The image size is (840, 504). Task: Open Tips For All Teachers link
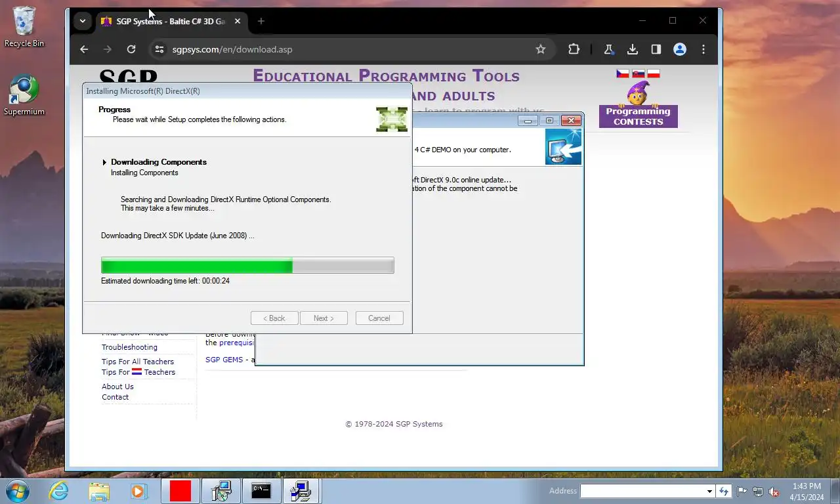(138, 362)
